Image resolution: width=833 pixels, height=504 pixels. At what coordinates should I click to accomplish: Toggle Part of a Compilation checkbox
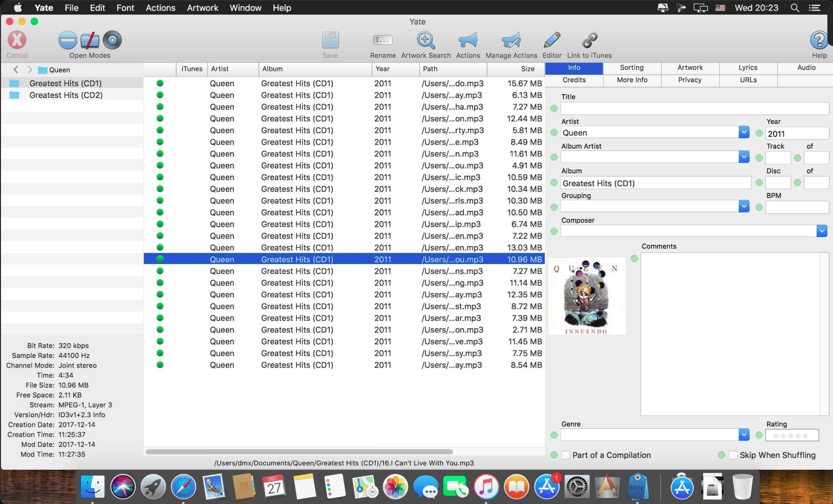(x=566, y=455)
